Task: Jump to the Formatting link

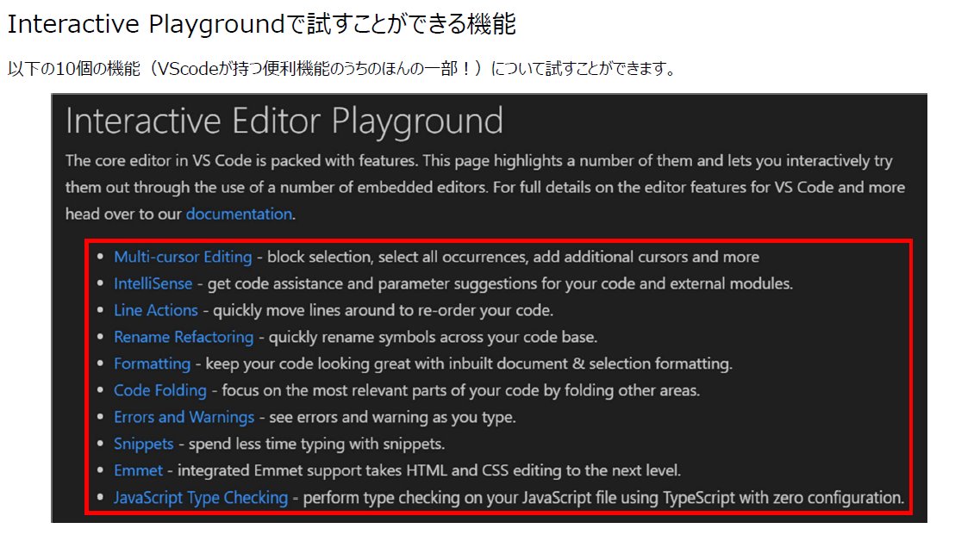Action: (x=152, y=364)
